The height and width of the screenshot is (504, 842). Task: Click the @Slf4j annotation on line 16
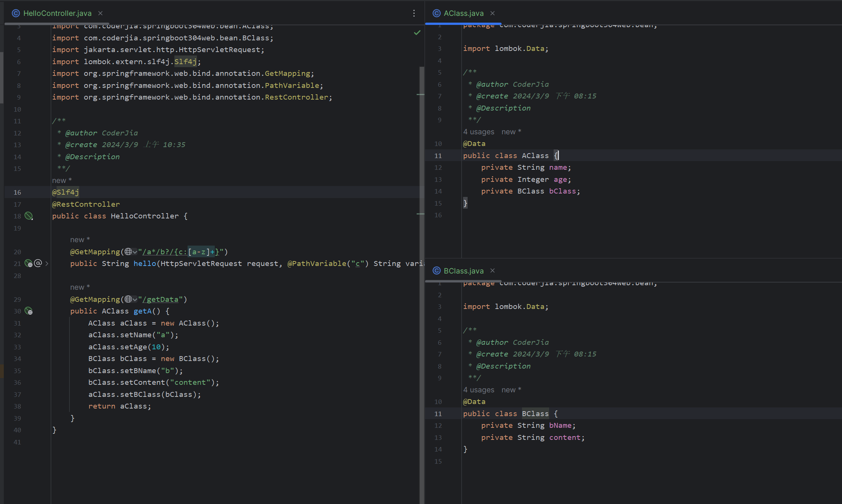[x=66, y=192]
